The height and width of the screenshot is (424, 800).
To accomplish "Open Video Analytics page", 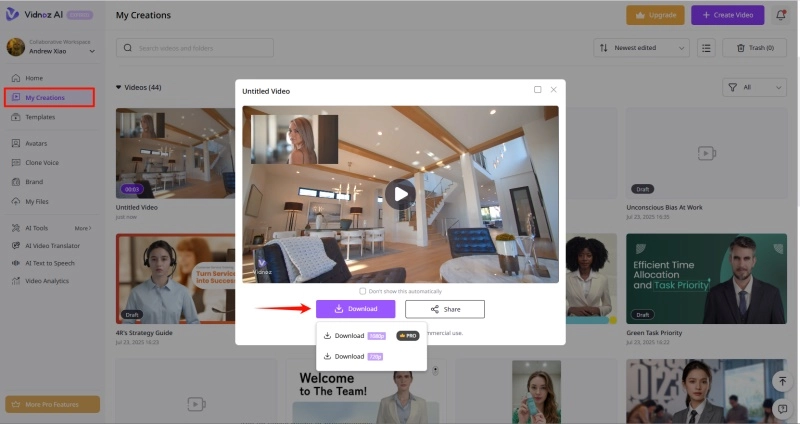I will [x=47, y=281].
